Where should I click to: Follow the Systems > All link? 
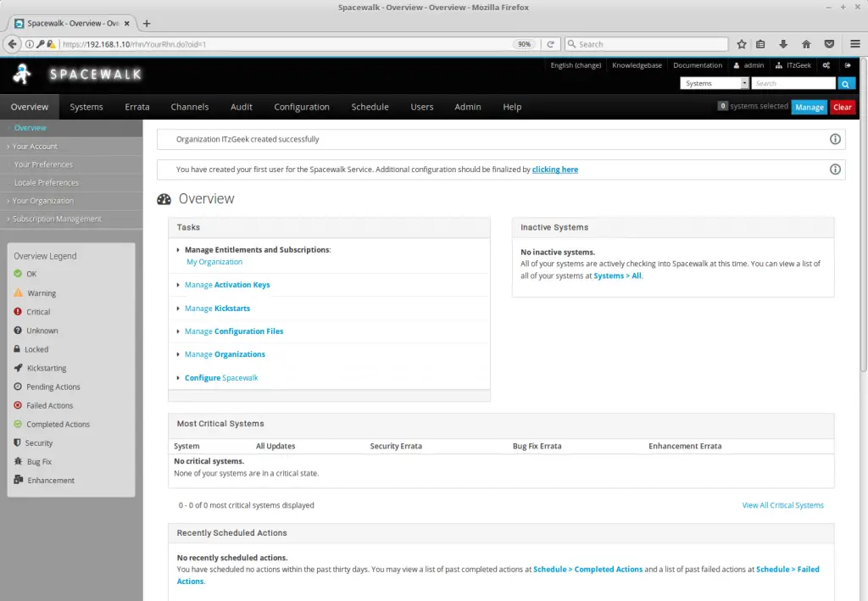pos(617,275)
